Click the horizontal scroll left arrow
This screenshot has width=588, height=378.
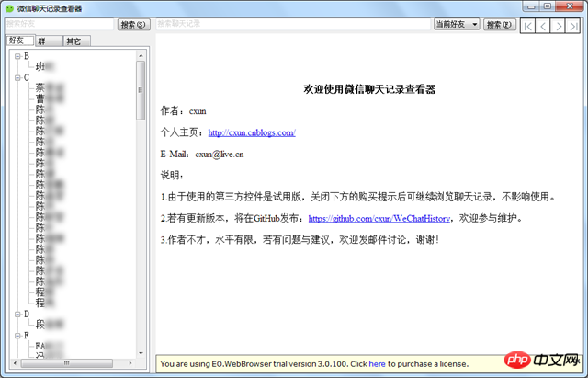15,363
